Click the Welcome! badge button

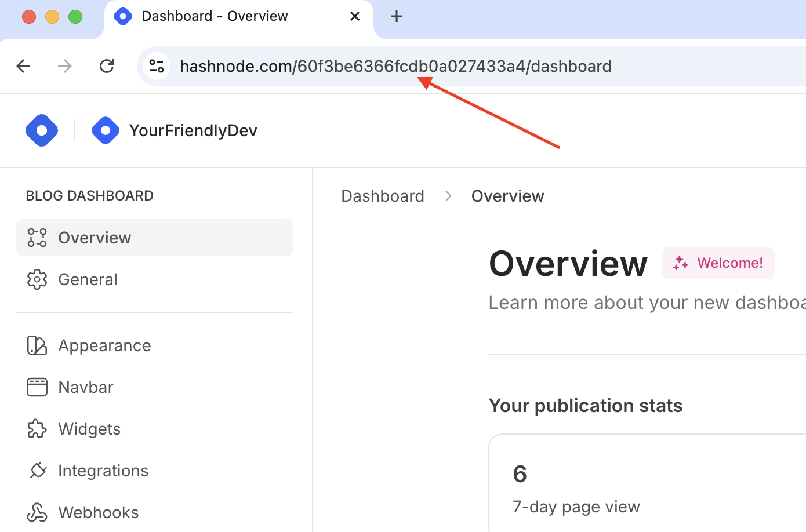pos(718,263)
